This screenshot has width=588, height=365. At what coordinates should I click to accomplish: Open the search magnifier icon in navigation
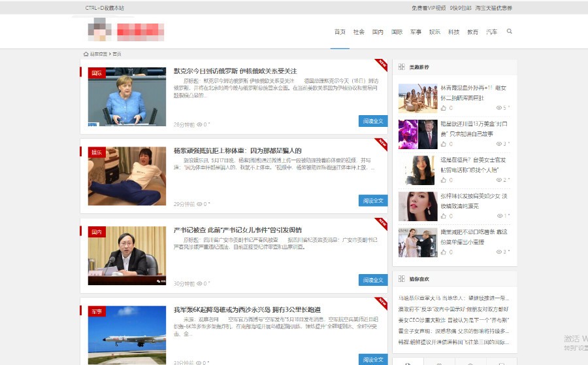click(x=509, y=31)
